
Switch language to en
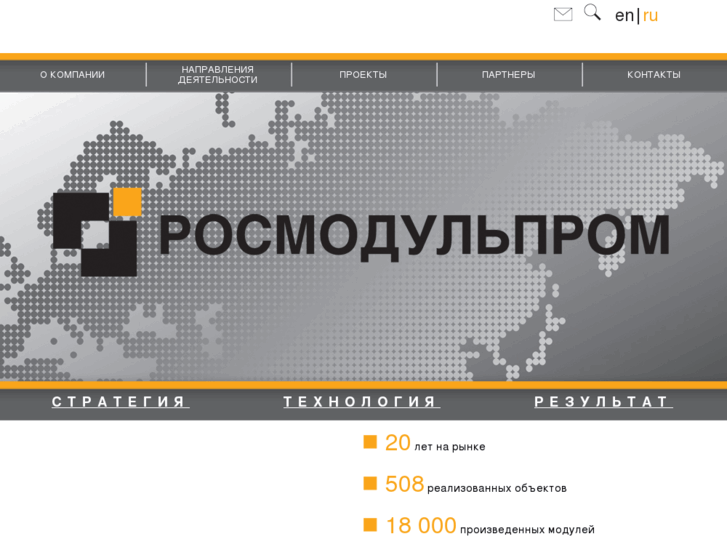click(x=624, y=16)
